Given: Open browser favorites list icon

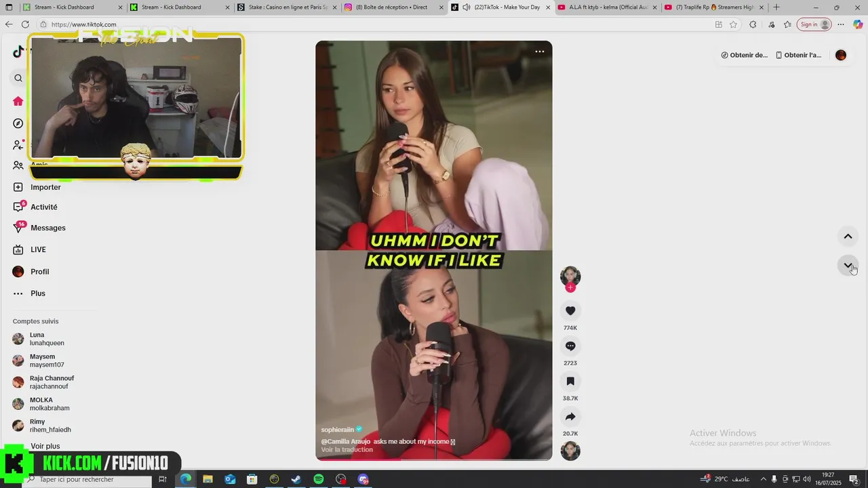Looking at the screenshot, I should (x=787, y=24).
